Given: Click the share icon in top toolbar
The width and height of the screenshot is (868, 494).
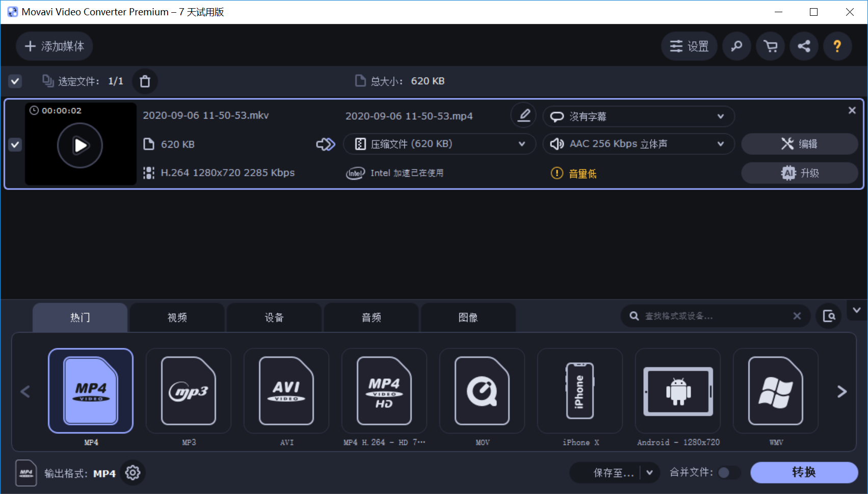Looking at the screenshot, I should point(804,46).
